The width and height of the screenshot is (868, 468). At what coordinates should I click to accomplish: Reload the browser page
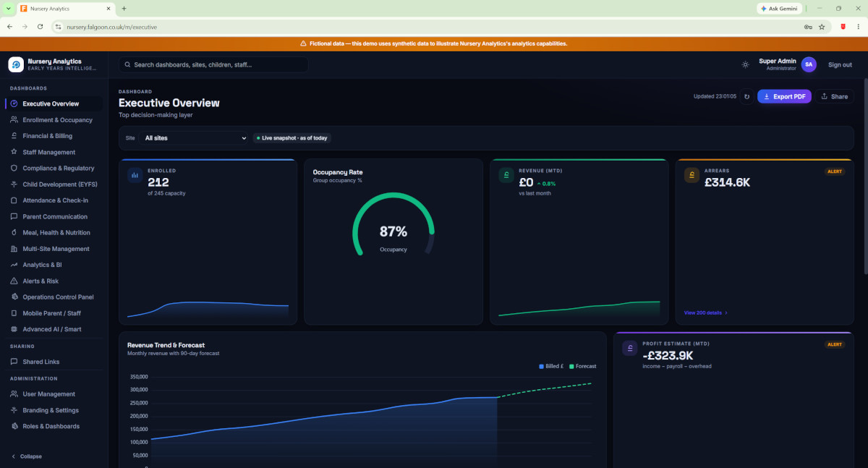[41, 27]
